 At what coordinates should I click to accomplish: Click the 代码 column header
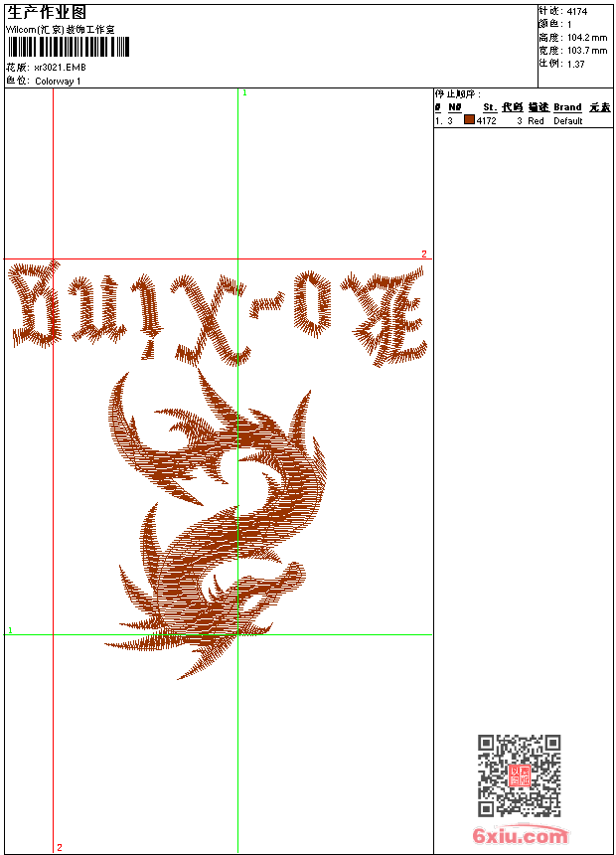pyautogui.click(x=512, y=107)
